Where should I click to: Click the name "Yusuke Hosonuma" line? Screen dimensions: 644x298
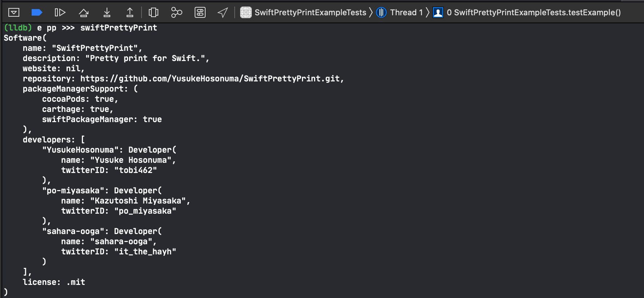pos(119,160)
